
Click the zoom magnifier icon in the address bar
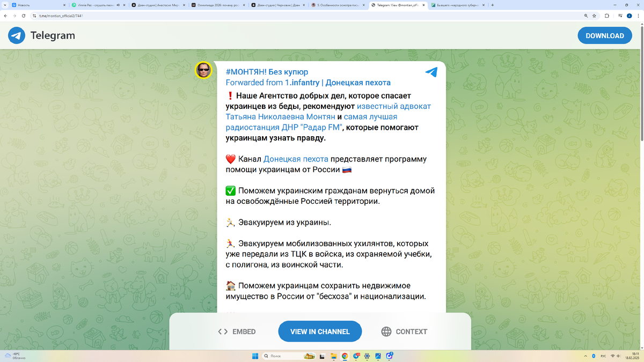(x=586, y=16)
